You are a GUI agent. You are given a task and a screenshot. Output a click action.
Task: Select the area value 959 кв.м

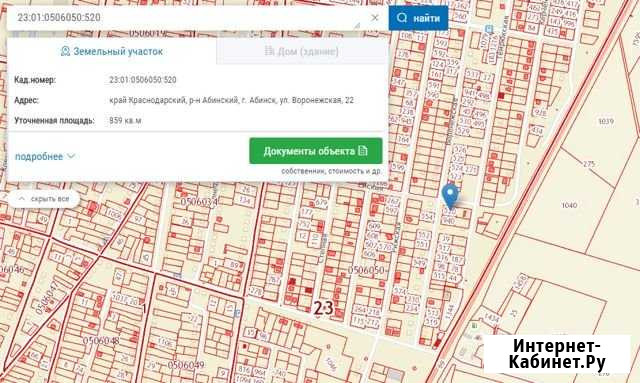coord(125,120)
